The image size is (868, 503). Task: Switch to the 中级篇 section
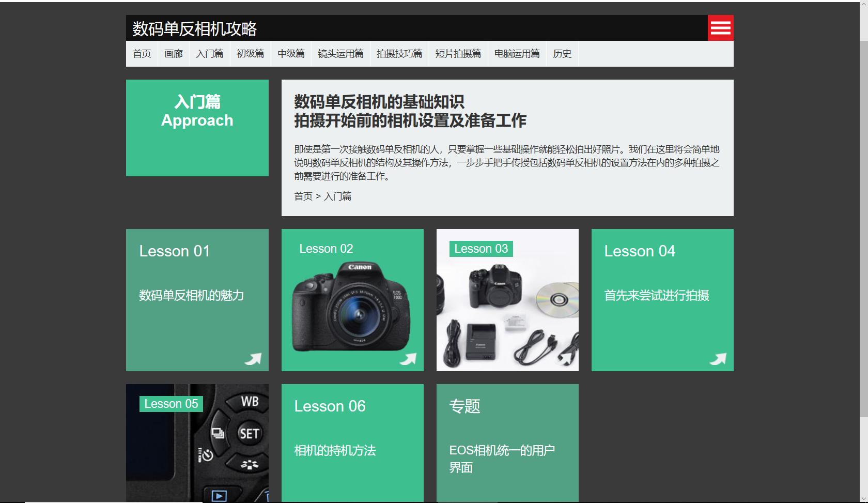(x=291, y=53)
